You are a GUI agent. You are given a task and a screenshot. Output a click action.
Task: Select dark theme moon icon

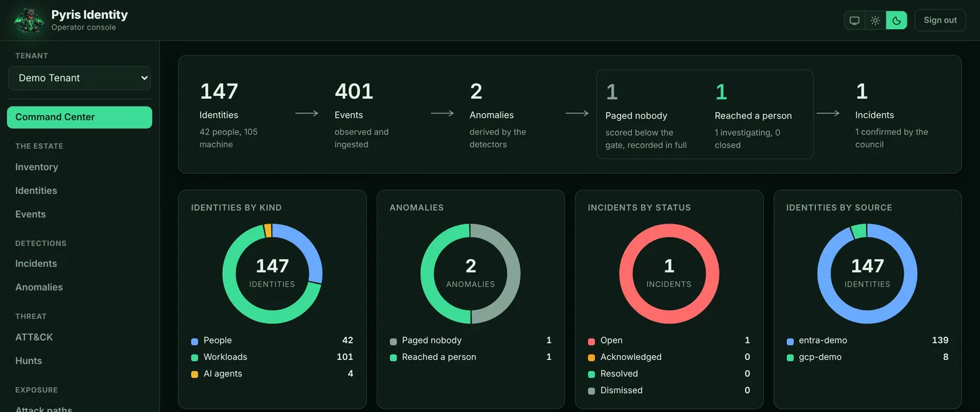(x=897, y=20)
